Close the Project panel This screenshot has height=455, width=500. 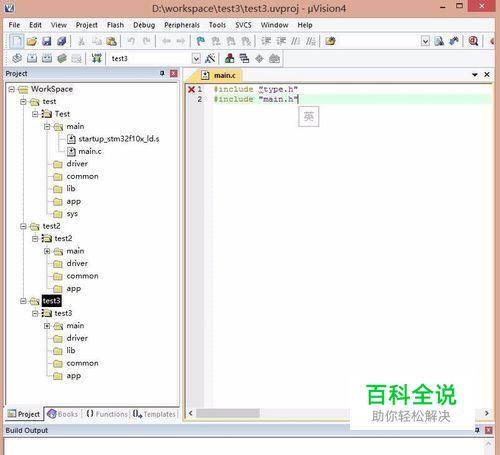coord(174,73)
